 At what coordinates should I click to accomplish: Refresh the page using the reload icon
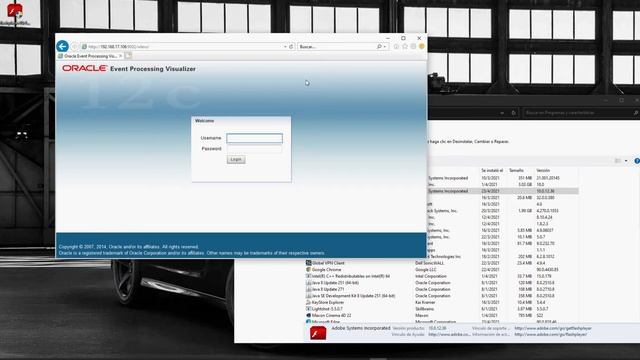pos(291,47)
